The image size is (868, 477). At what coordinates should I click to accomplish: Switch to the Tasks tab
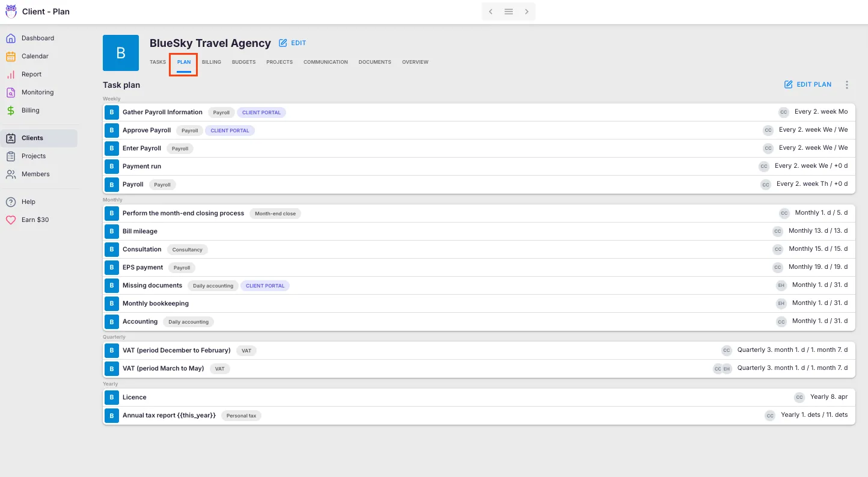(x=157, y=62)
